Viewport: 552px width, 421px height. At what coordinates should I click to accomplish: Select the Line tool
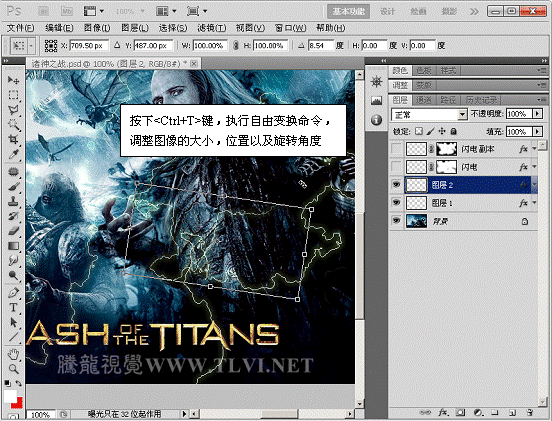[13, 337]
